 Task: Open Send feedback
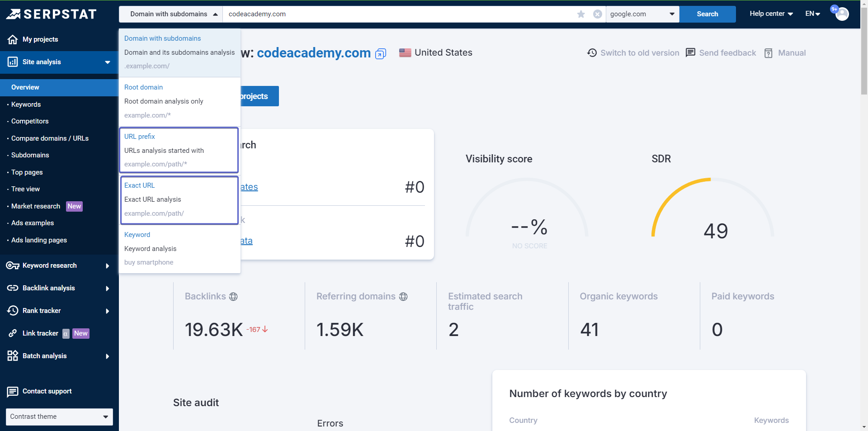[x=721, y=53]
